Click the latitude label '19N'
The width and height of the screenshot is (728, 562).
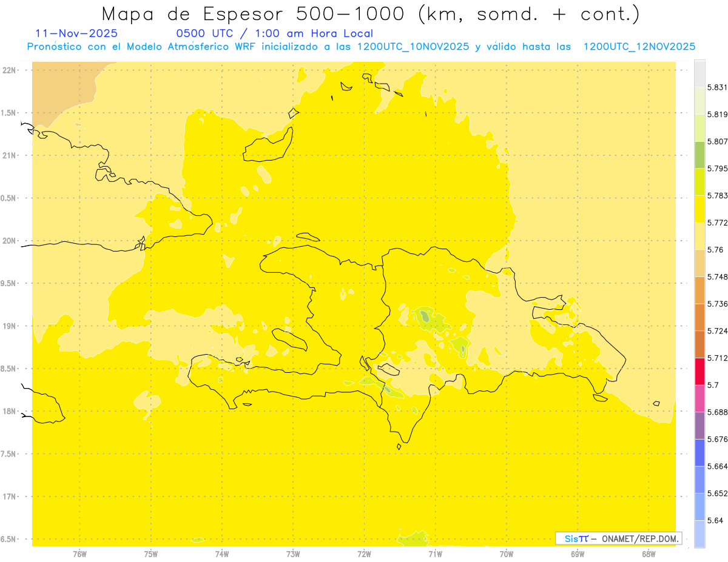(x=9, y=326)
